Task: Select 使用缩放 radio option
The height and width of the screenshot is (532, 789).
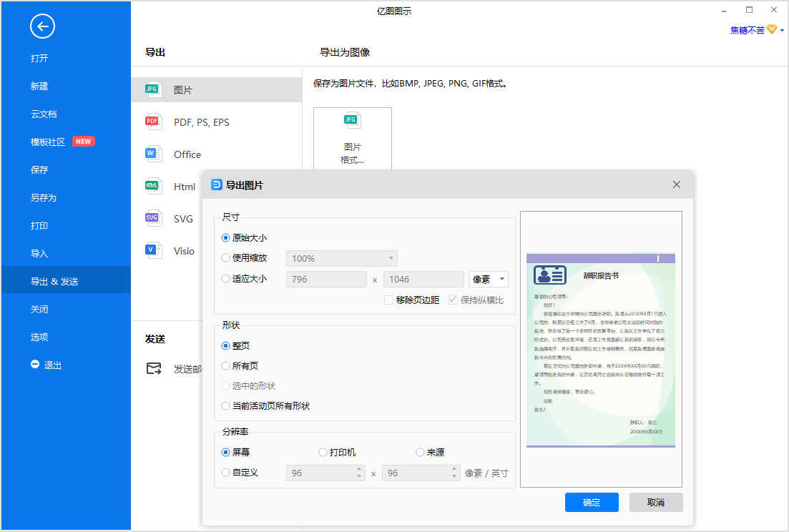Action: pyautogui.click(x=225, y=258)
